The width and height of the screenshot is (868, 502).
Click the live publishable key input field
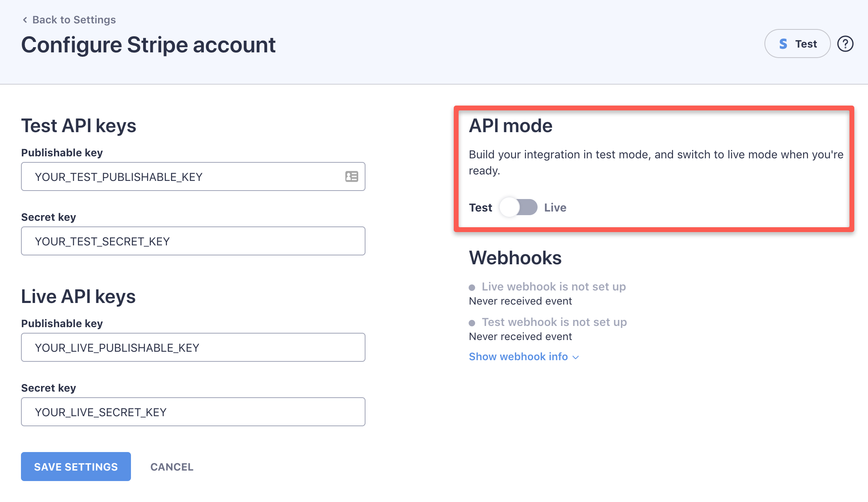pyautogui.click(x=193, y=347)
